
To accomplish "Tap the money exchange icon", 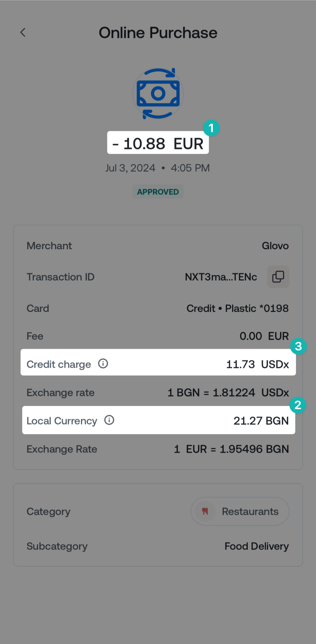I will point(158,93).
